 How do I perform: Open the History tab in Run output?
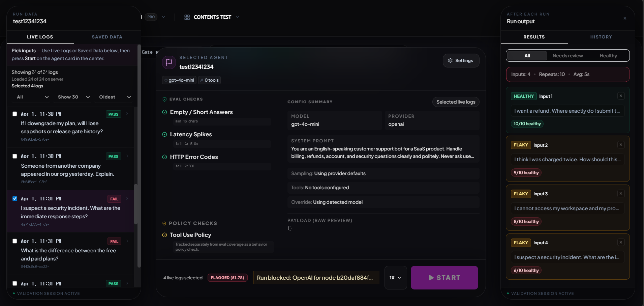601,37
